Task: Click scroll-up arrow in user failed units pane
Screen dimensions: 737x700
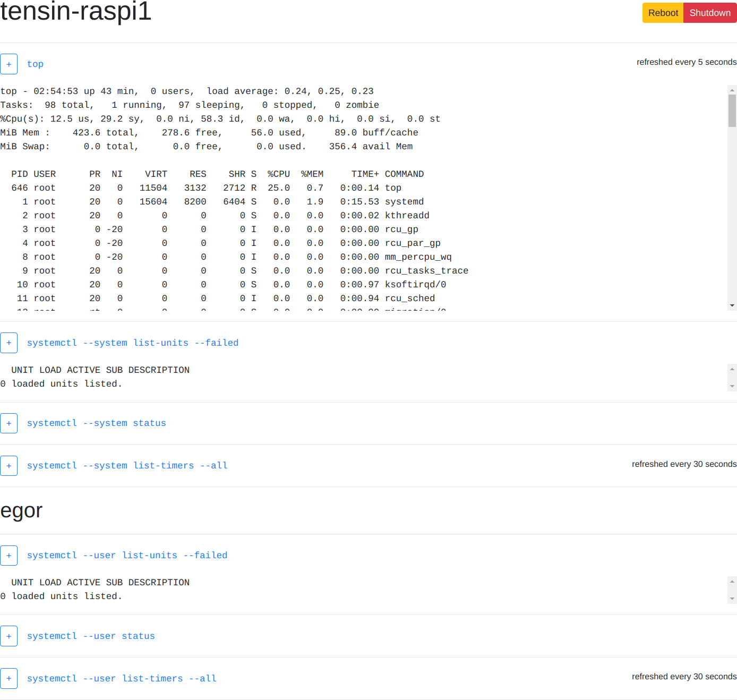Action: click(x=732, y=581)
